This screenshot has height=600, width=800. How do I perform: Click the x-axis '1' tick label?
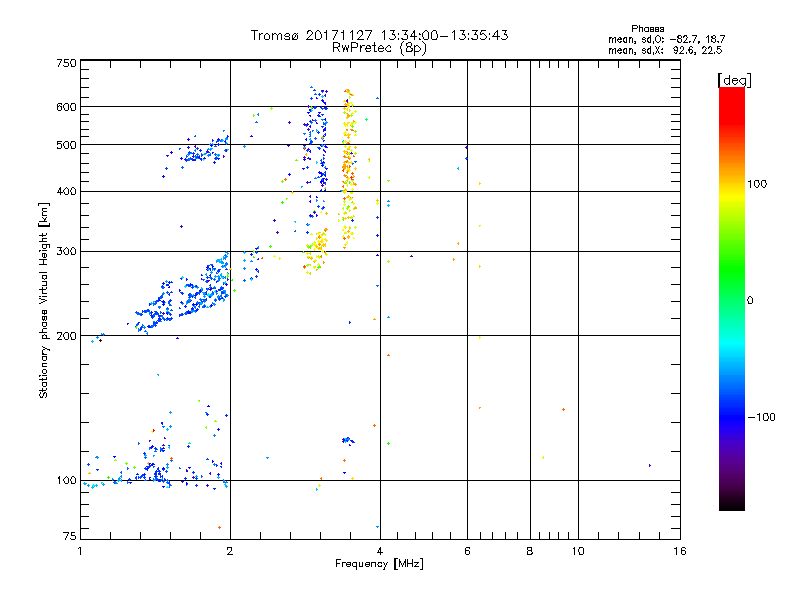click(80, 551)
